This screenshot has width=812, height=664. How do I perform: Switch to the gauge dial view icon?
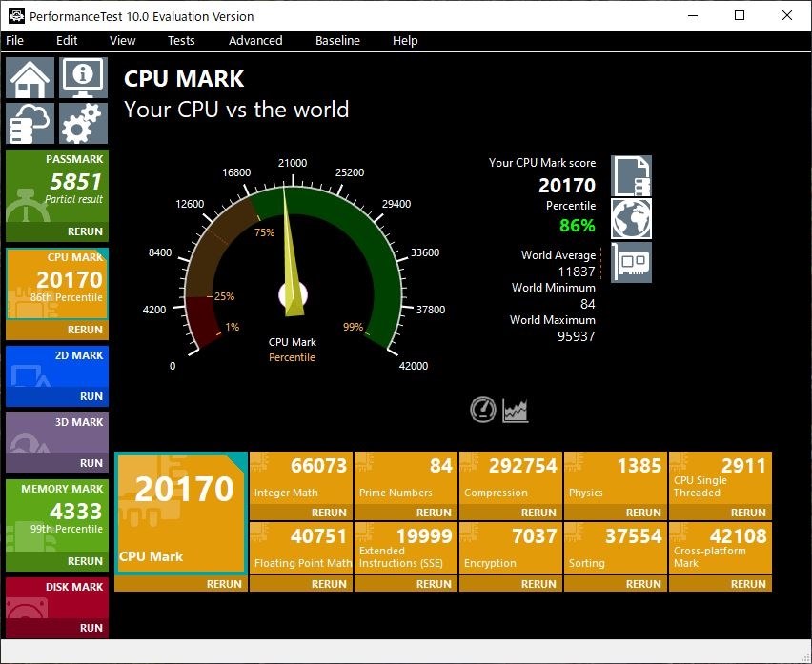coord(482,410)
